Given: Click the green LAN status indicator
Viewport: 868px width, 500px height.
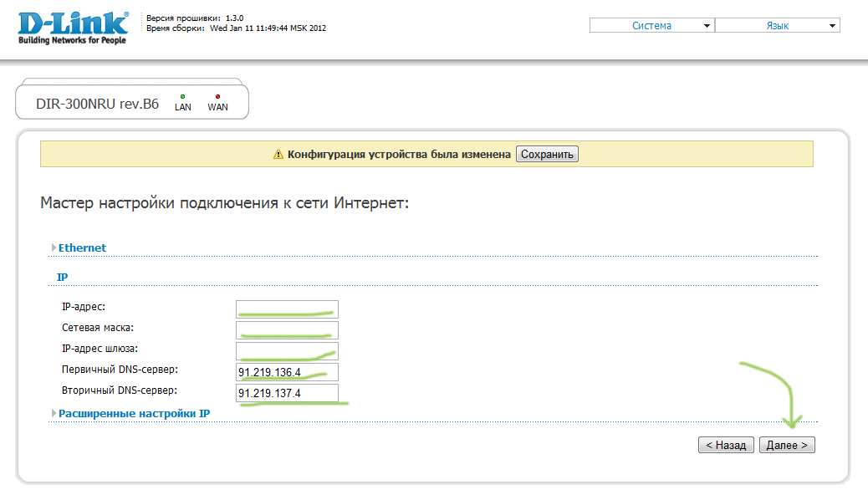Looking at the screenshot, I should [182, 97].
